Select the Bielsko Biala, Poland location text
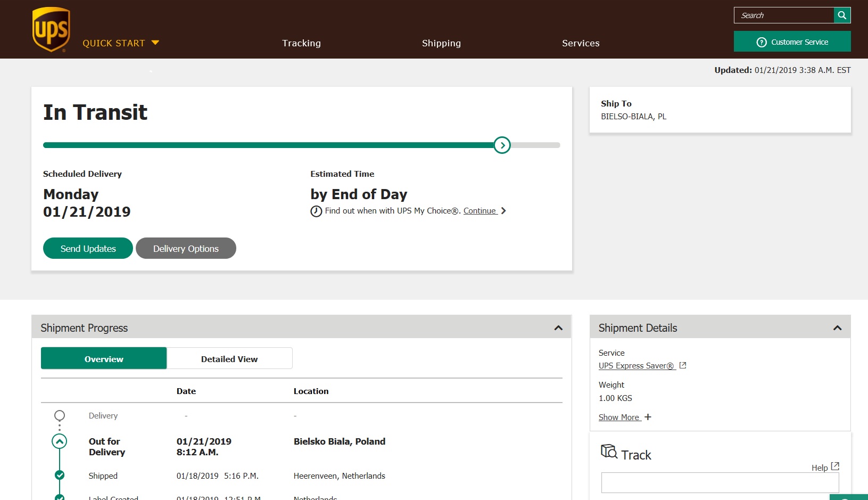The width and height of the screenshot is (868, 500). [x=340, y=441]
